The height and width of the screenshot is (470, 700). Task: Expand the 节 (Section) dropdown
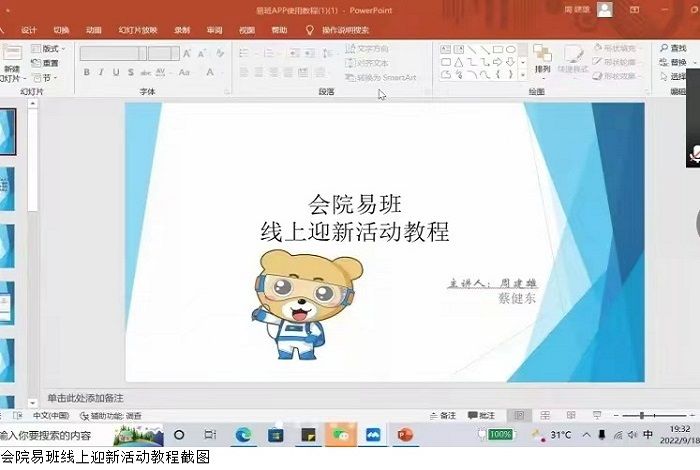click(46, 77)
